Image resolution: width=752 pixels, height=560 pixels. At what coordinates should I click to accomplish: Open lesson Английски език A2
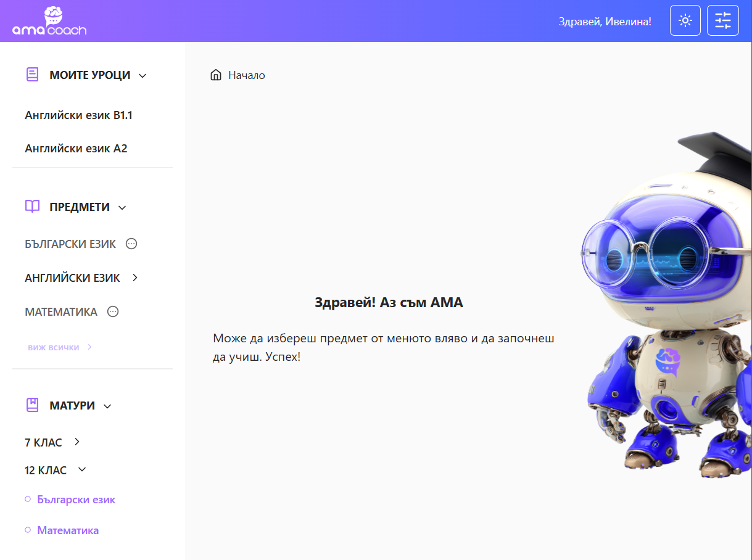(x=76, y=149)
